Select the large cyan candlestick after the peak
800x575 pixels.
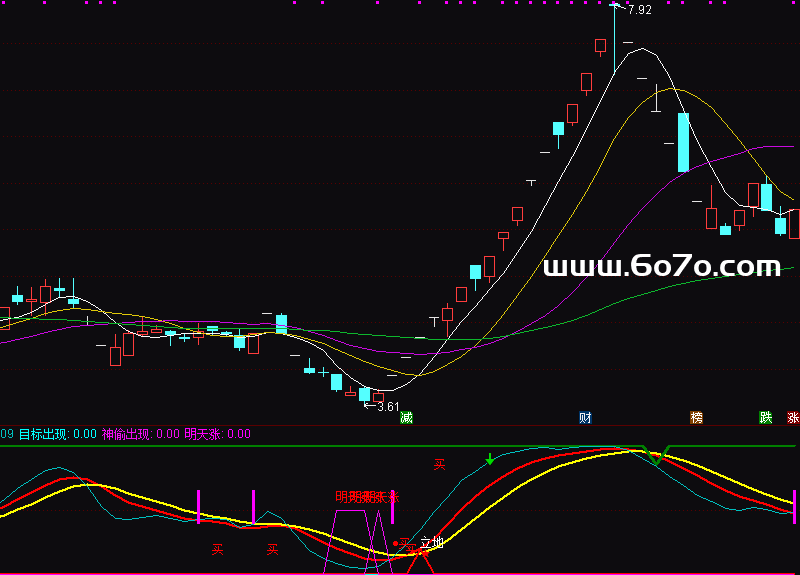coord(684,142)
